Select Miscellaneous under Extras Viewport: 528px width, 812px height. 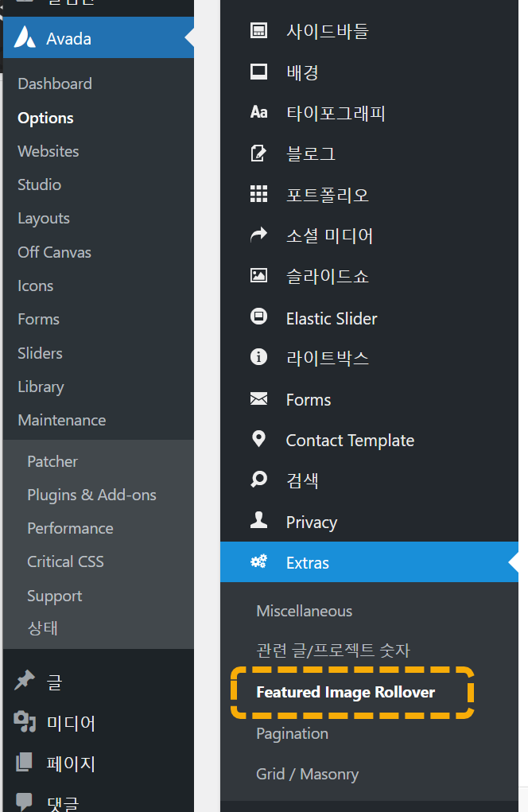[305, 611]
